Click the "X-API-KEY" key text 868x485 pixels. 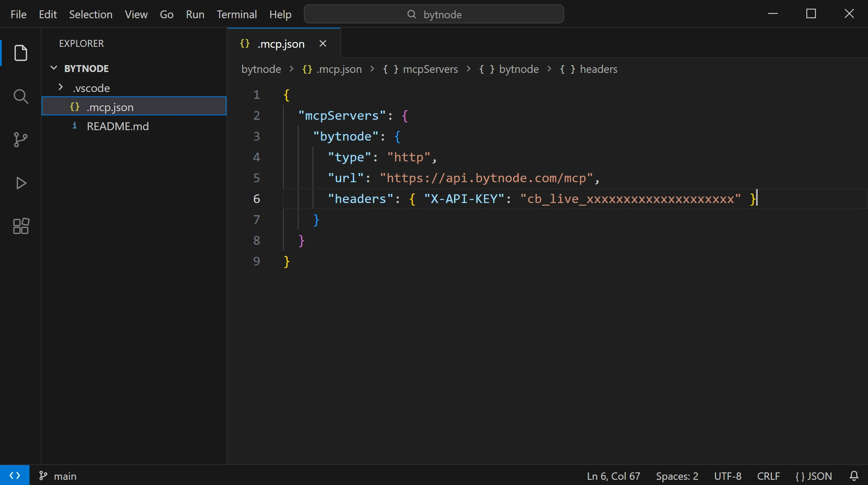tap(464, 199)
